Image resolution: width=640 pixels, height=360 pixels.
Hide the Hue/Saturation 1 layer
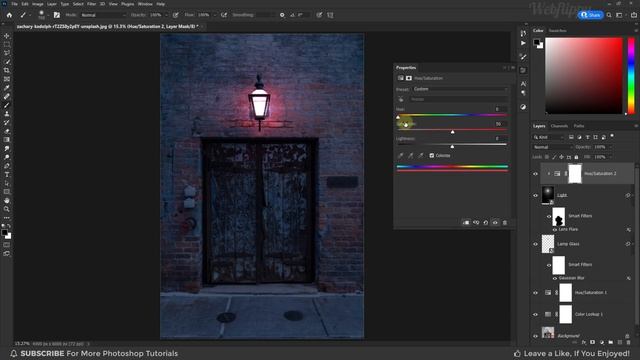(x=536, y=293)
